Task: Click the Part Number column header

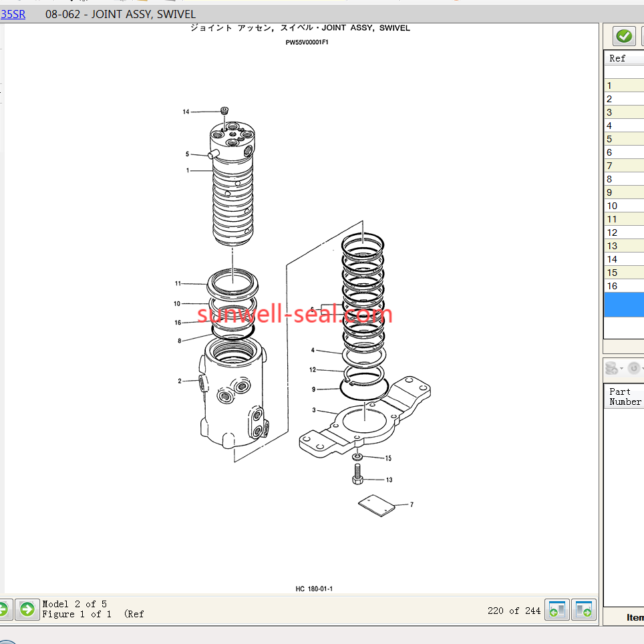Action: [x=625, y=397]
